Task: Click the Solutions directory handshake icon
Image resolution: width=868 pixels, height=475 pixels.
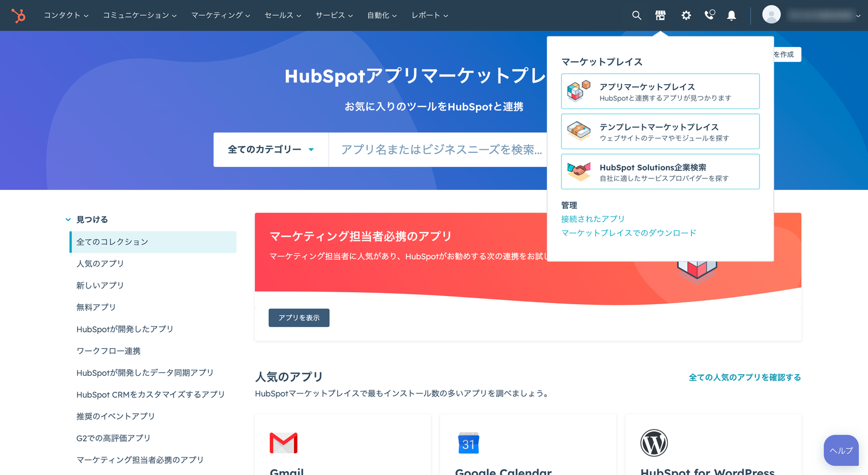Action: (579, 171)
